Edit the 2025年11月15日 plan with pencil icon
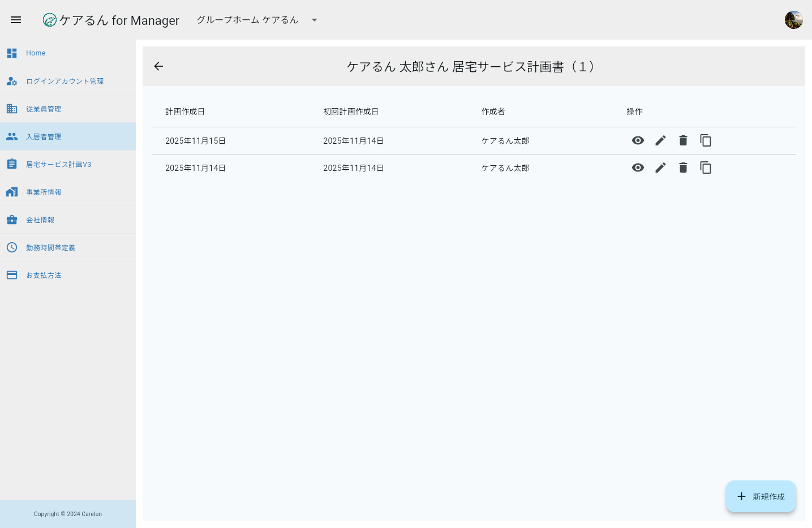Viewport: 812px width, 528px height. [660, 140]
